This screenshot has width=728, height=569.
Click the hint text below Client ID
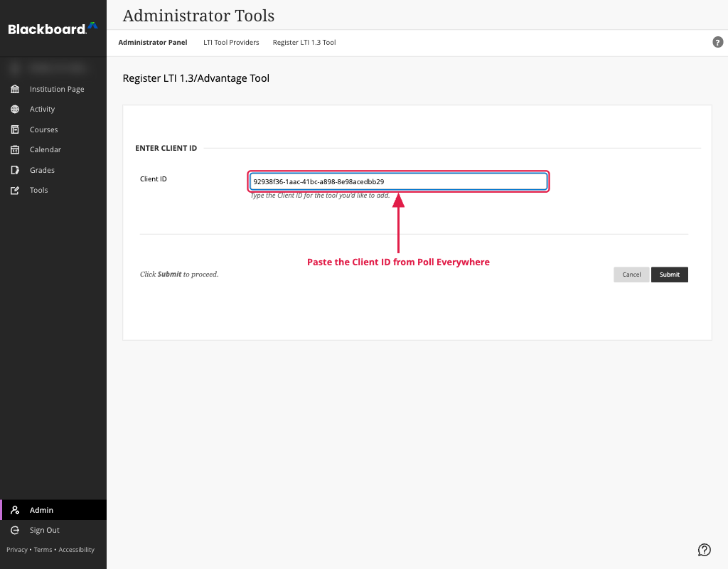320,196
